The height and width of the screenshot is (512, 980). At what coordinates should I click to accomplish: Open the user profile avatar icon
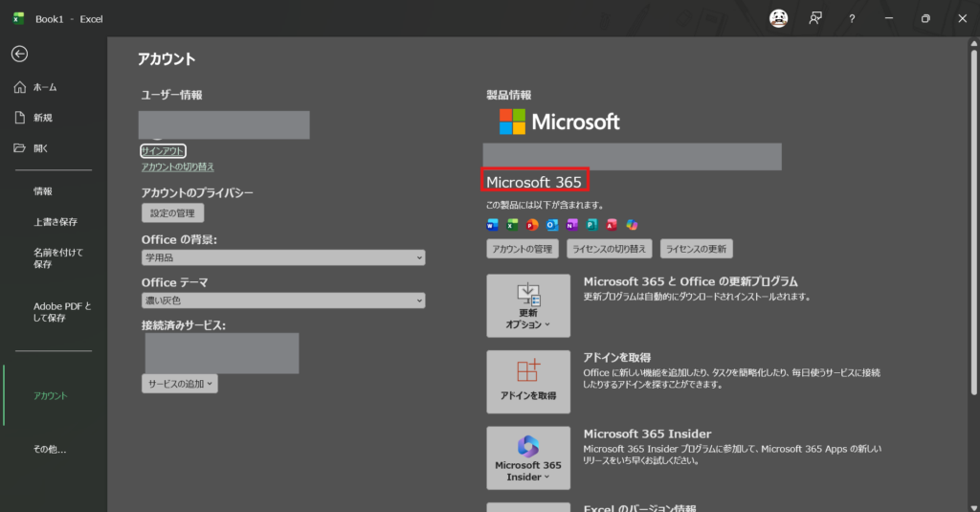779,18
